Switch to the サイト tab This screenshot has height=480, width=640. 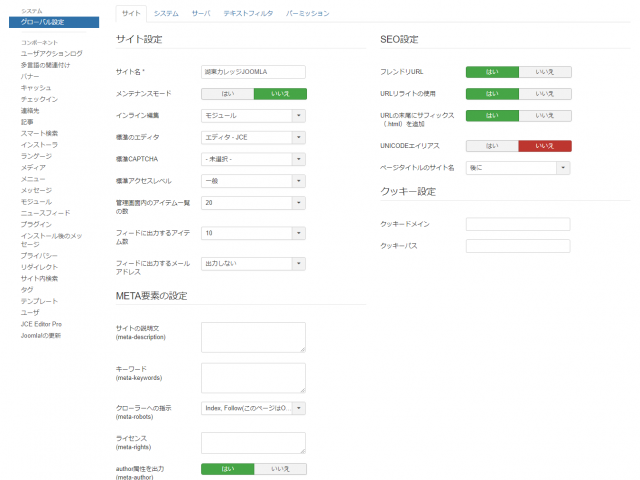(131, 13)
